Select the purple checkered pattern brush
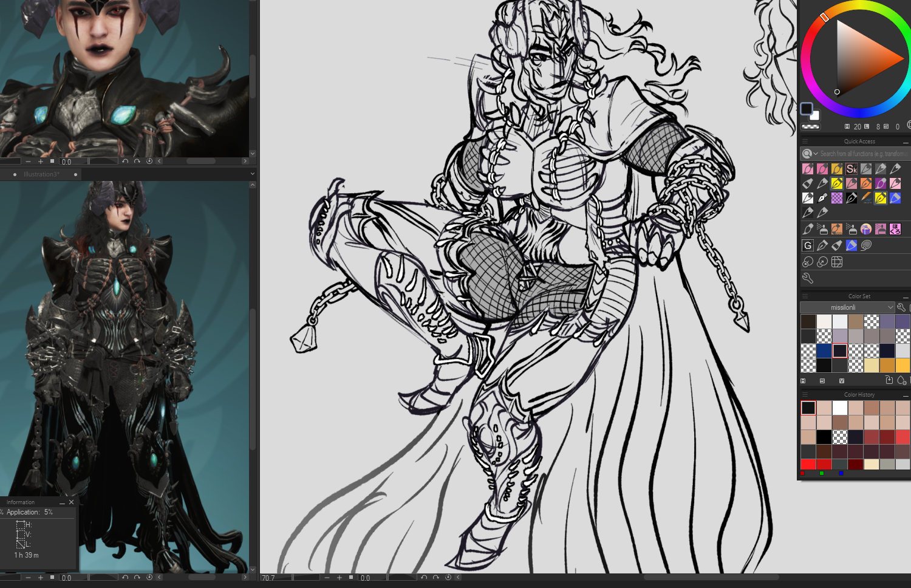Viewport: 911px width, 588px height. (x=837, y=198)
